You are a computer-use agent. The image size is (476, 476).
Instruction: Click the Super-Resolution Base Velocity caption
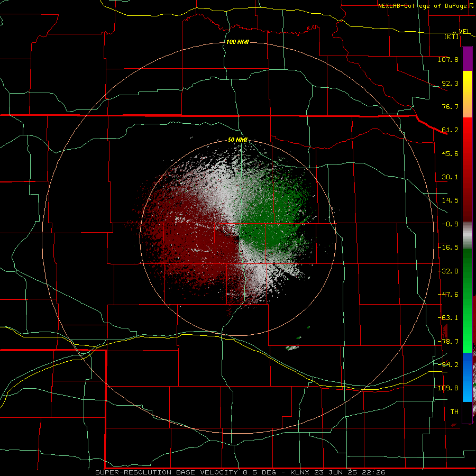coord(240,472)
